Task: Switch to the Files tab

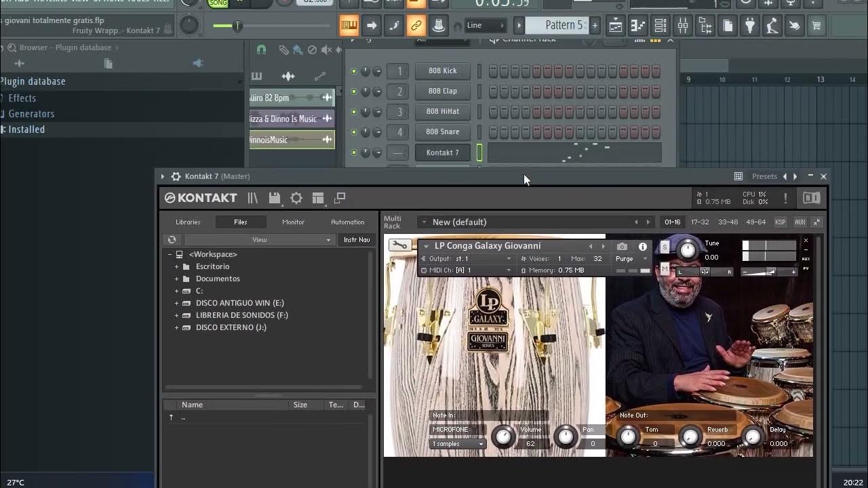Action: [x=241, y=222]
